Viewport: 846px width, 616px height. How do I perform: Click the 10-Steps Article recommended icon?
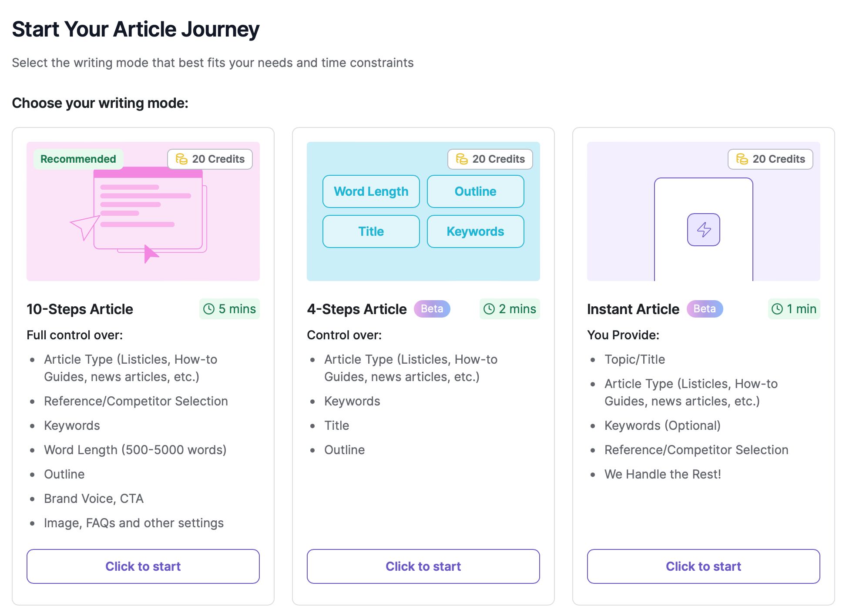77,160
